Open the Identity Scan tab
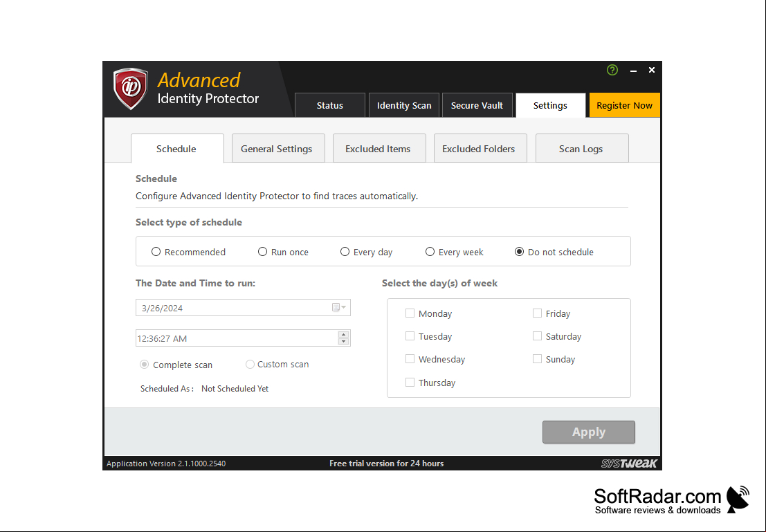This screenshot has height=532, width=766. (404, 105)
